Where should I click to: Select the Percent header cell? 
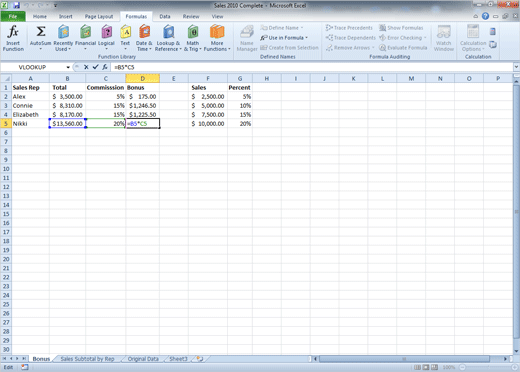pos(240,88)
